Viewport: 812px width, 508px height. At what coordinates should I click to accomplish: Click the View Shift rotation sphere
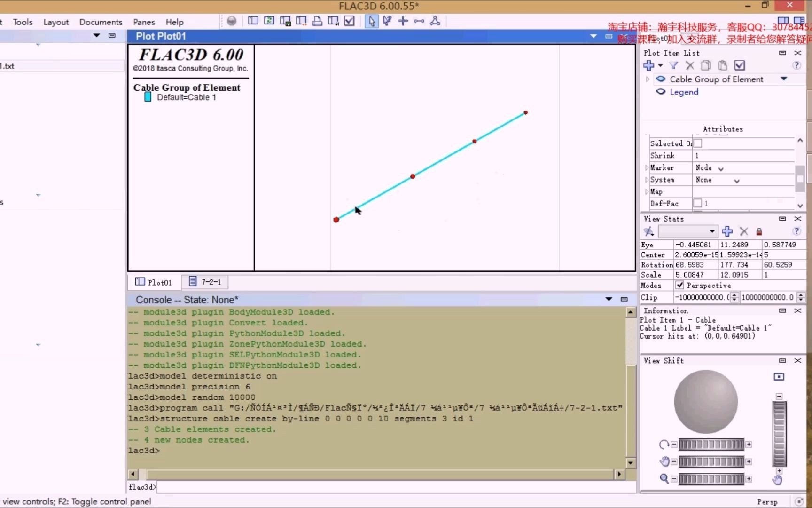[x=706, y=402]
